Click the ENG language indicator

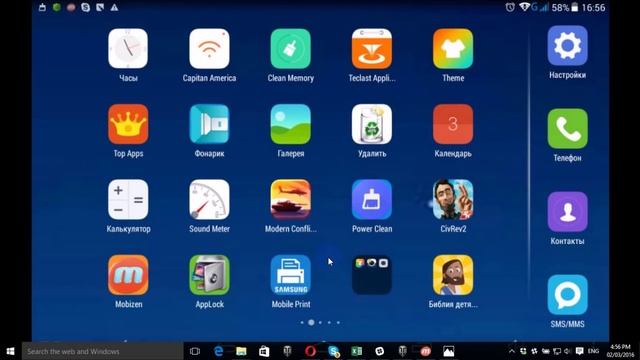tap(593, 351)
